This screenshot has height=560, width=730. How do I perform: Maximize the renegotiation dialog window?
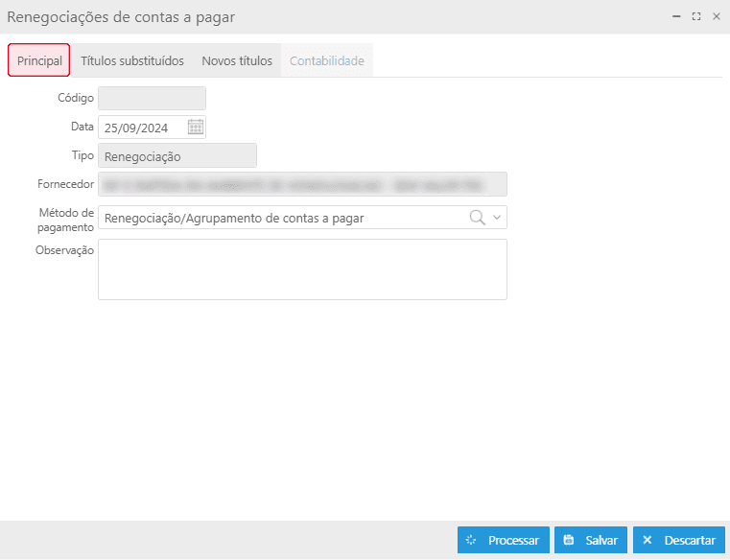coord(696,16)
